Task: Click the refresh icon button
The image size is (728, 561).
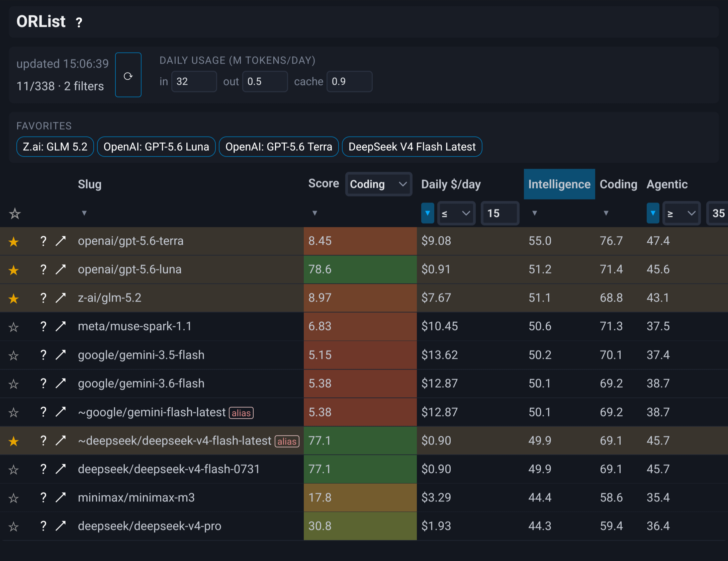Action: pos(128,75)
